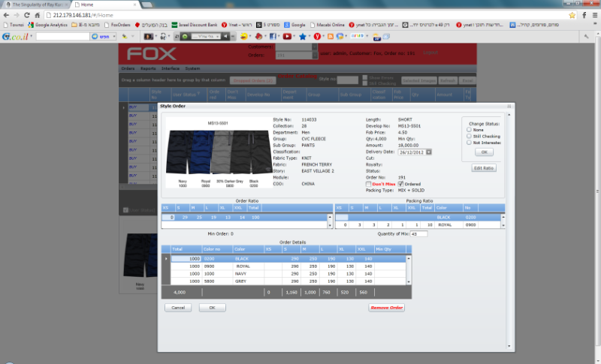Expand the BLACK row arrow in Order Details
The image size is (601, 364).
[166, 259]
